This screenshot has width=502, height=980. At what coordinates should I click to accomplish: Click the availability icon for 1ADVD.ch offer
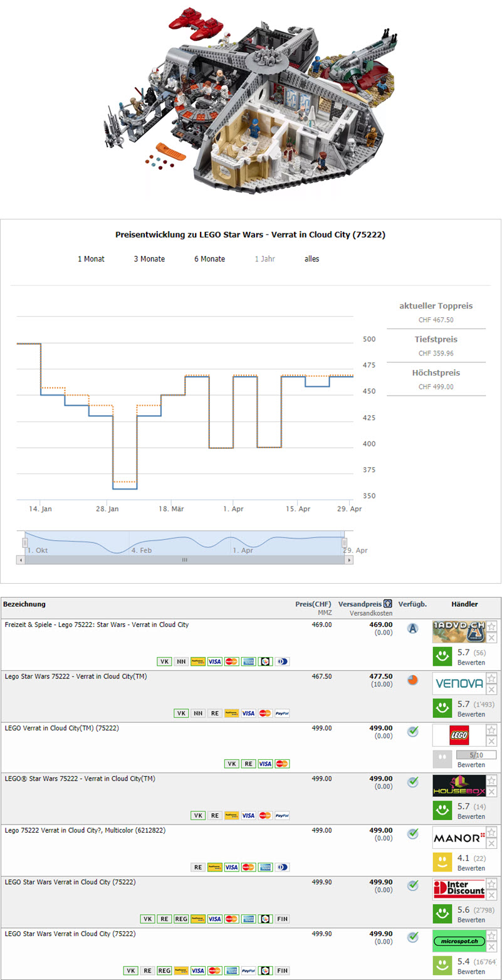412,628
